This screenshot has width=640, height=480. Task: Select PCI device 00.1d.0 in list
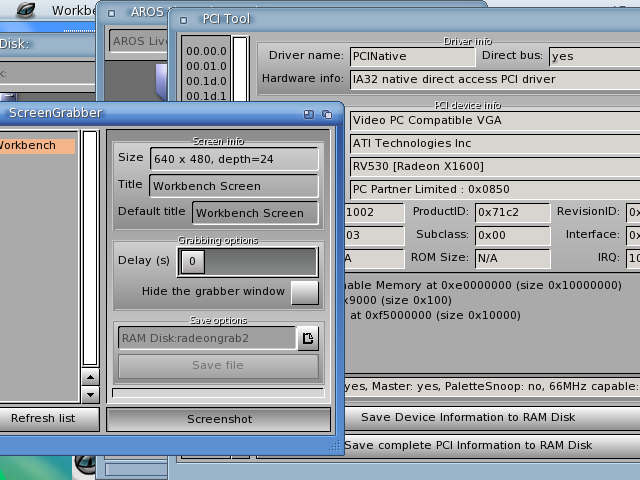pos(206,82)
